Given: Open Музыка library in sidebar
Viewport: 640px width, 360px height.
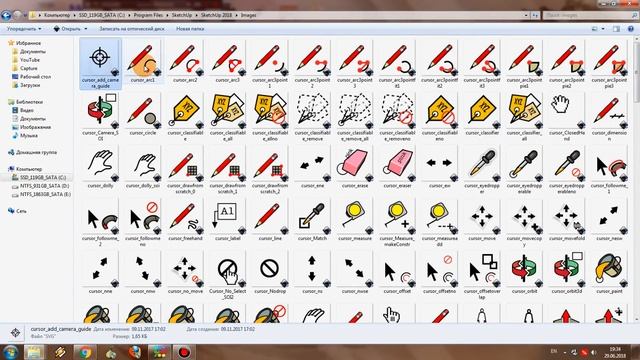Looking at the screenshot, I should tap(24, 136).
